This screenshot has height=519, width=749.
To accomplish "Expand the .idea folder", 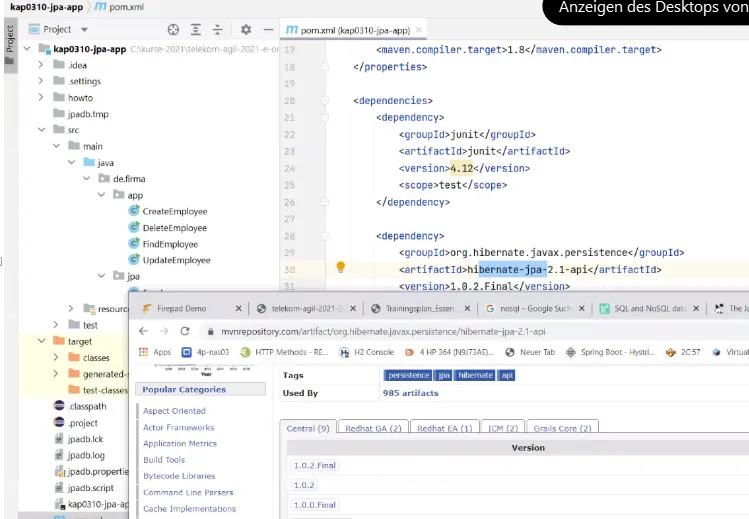I will point(41,65).
